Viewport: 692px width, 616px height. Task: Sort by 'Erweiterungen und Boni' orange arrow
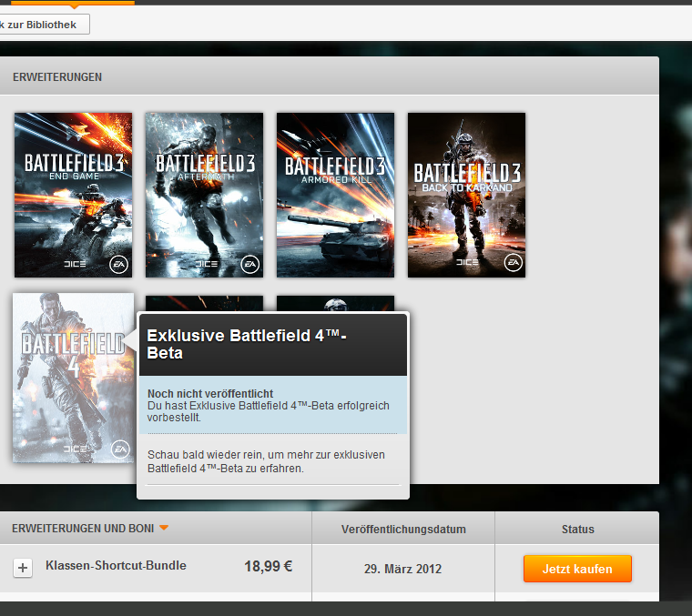164,528
